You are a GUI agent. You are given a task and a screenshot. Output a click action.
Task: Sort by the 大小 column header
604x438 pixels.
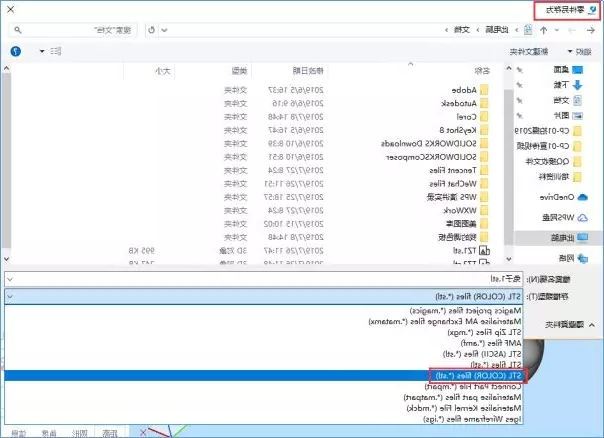coord(163,70)
